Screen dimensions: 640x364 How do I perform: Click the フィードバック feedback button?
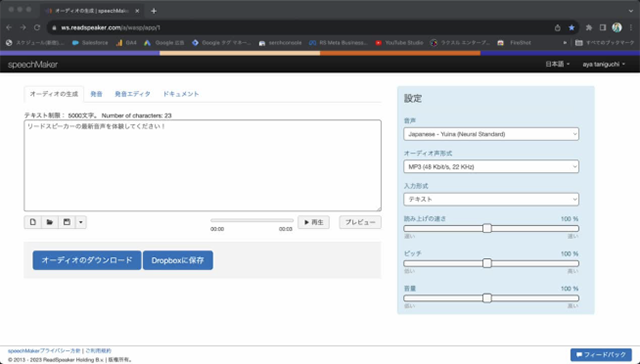pyautogui.click(x=601, y=355)
